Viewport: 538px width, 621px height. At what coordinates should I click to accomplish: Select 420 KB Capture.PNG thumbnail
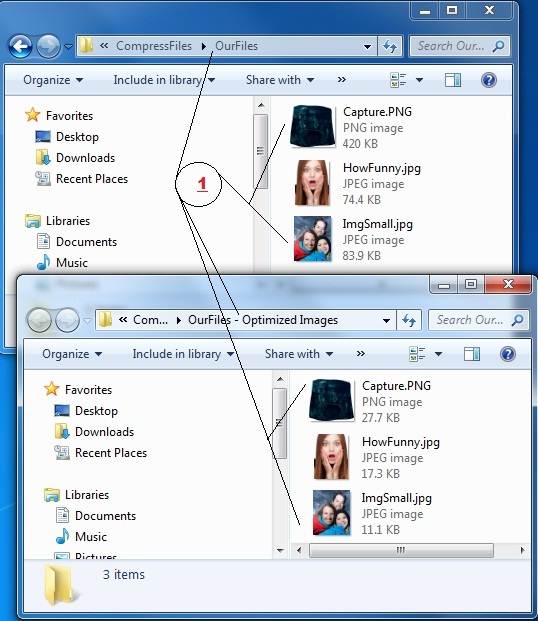(x=313, y=127)
